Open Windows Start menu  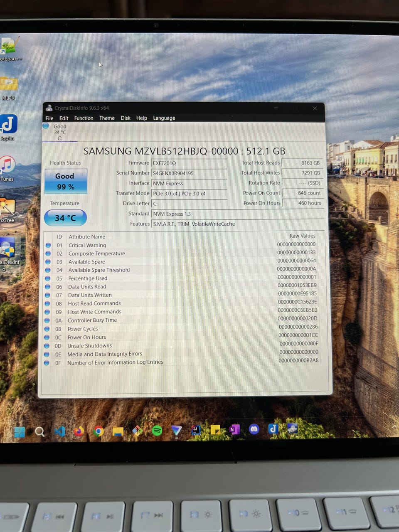point(20,432)
